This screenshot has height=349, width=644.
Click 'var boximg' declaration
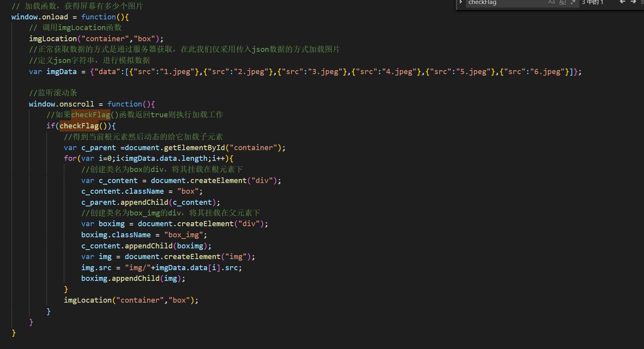[175, 224]
